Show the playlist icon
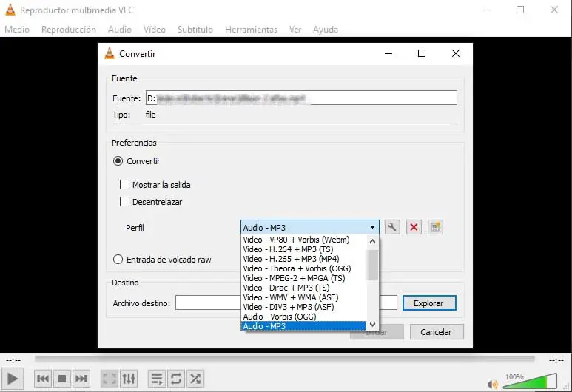This screenshot has width=572, height=392. [x=157, y=379]
